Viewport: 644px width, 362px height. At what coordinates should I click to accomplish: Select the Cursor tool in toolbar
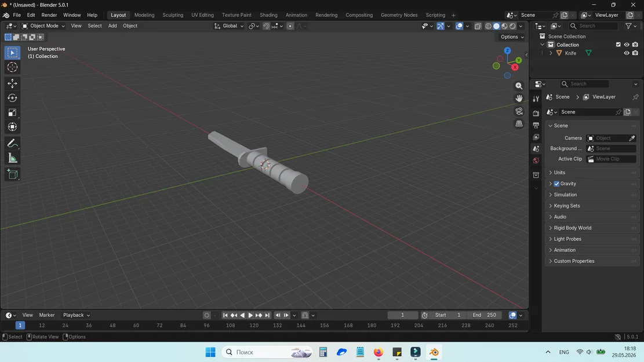tap(12, 67)
